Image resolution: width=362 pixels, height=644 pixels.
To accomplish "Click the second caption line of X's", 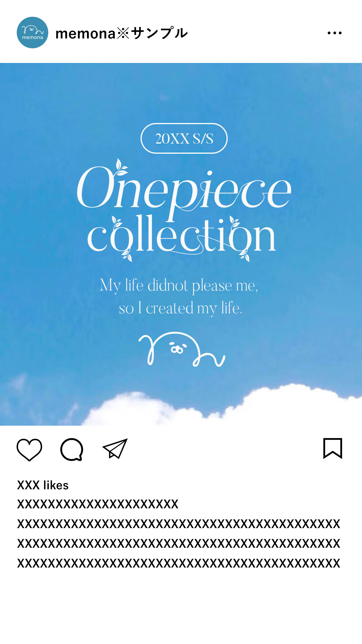I will [x=178, y=524].
